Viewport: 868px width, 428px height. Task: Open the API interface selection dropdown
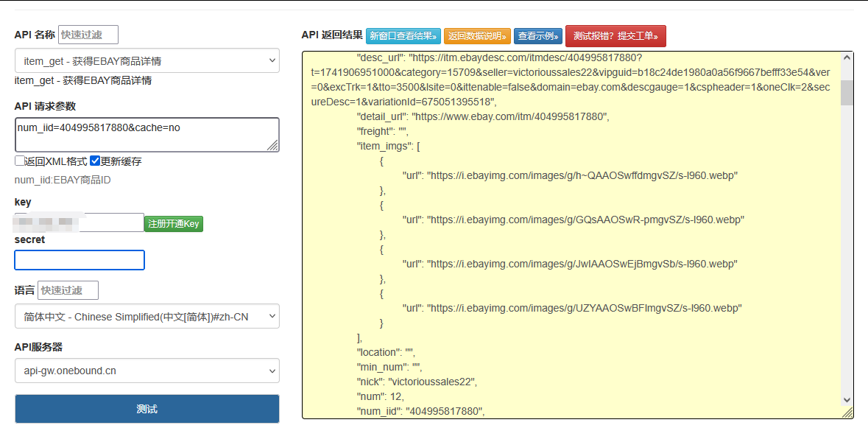(x=147, y=60)
